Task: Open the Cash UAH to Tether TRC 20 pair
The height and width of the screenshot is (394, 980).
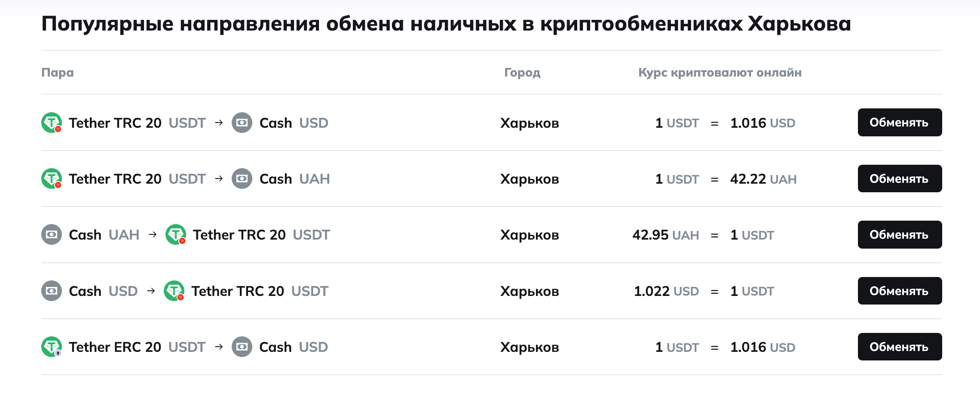Action: [x=186, y=234]
